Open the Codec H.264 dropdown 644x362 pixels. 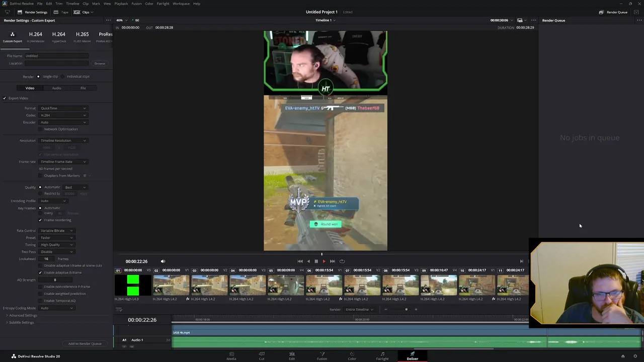[63, 115]
